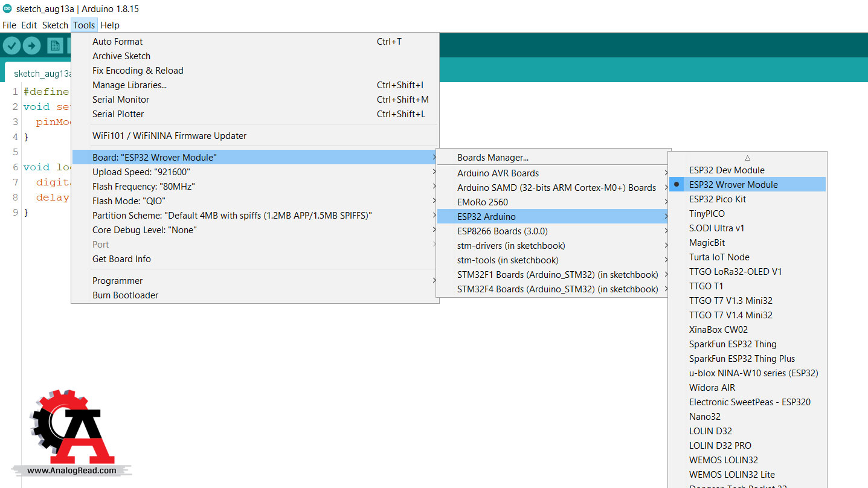
Task: Choose the TinyPICO board
Action: tap(747, 214)
